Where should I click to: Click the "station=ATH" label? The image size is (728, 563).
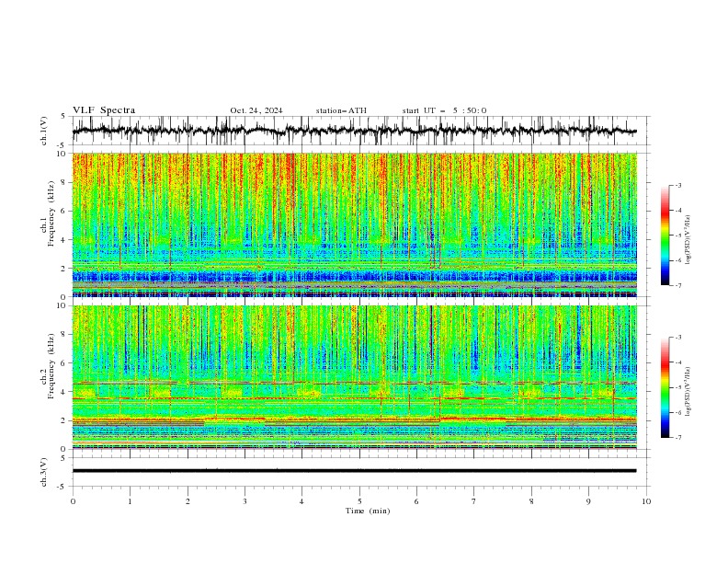click(341, 110)
